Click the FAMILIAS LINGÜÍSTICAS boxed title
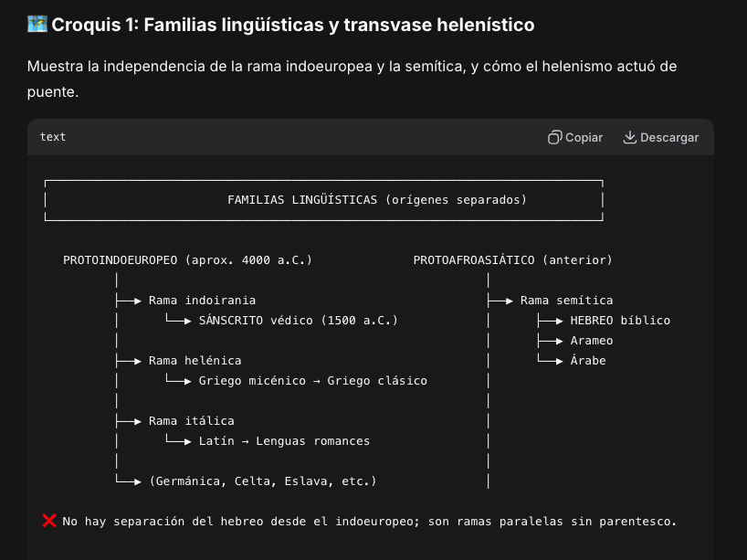This screenshot has height=560, width=747. coord(377,200)
